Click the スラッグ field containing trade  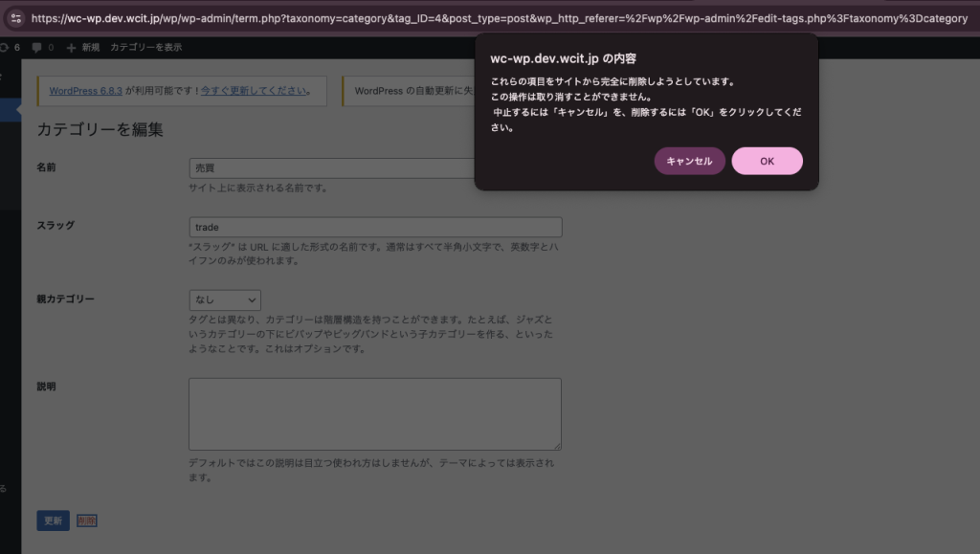click(375, 228)
